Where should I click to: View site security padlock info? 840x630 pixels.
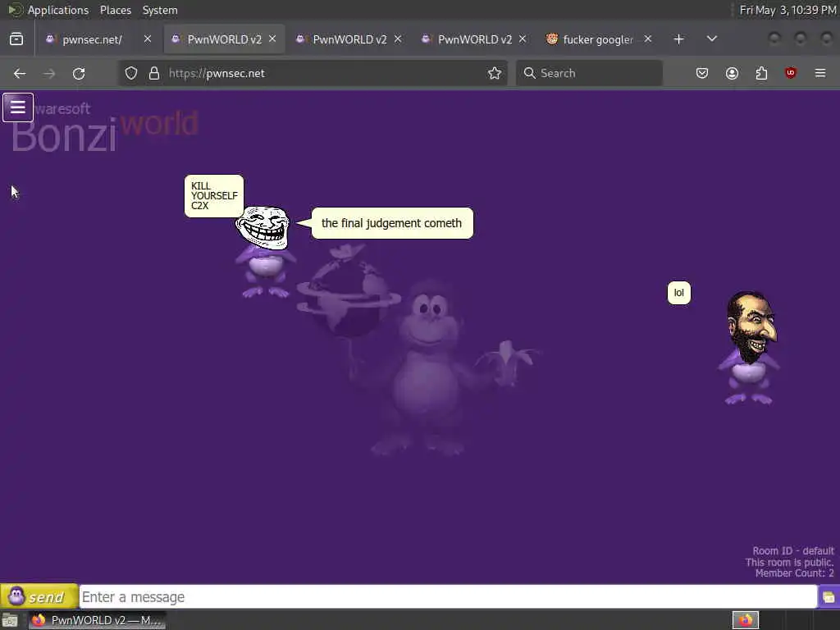tap(154, 73)
